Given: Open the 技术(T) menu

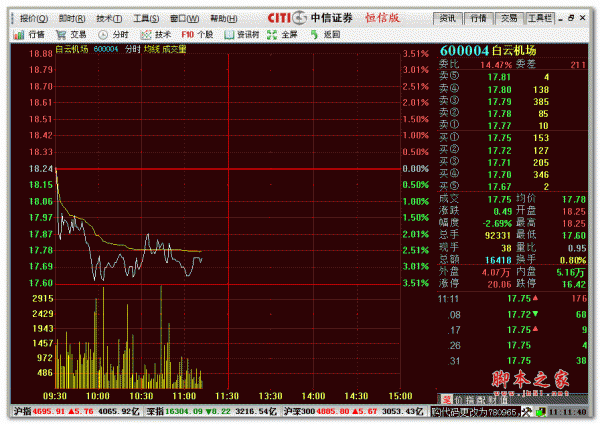Looking at the screenshot, I should 109,18.
